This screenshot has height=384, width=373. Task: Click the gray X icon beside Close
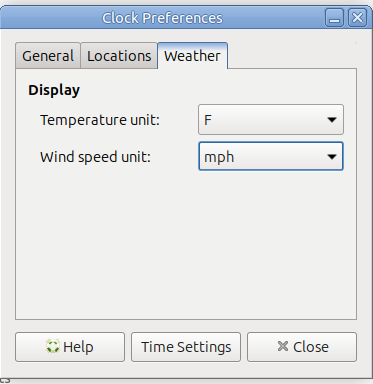[283, 346]
